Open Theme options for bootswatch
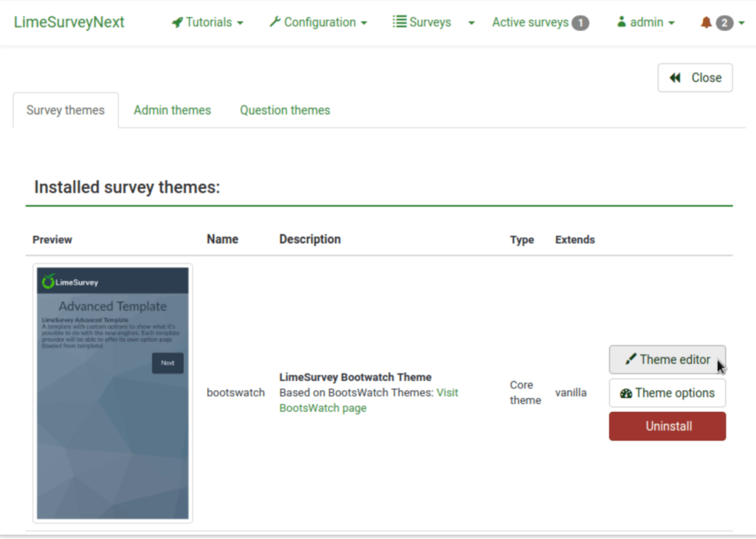Viewport: 756px width, 539px height. click(667, 393)
